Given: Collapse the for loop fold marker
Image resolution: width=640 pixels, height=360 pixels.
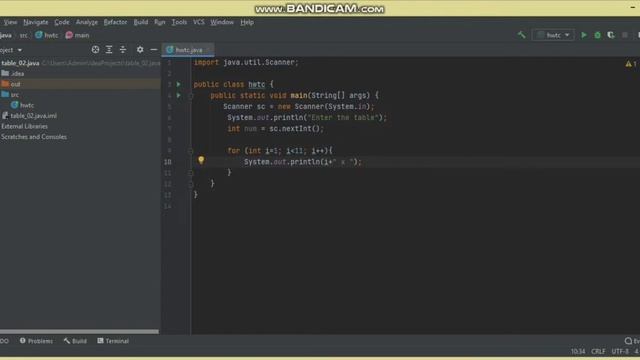Looking at the screenshot, I should coord(190,151).
